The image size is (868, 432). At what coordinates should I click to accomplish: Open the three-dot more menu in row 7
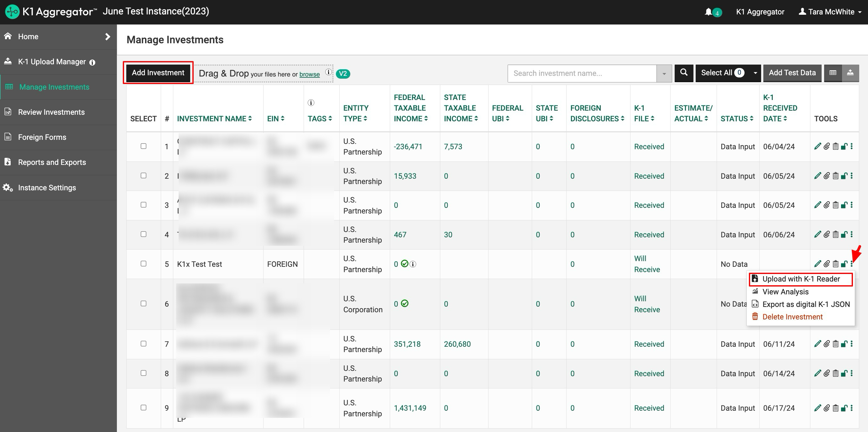click(851, 344)
